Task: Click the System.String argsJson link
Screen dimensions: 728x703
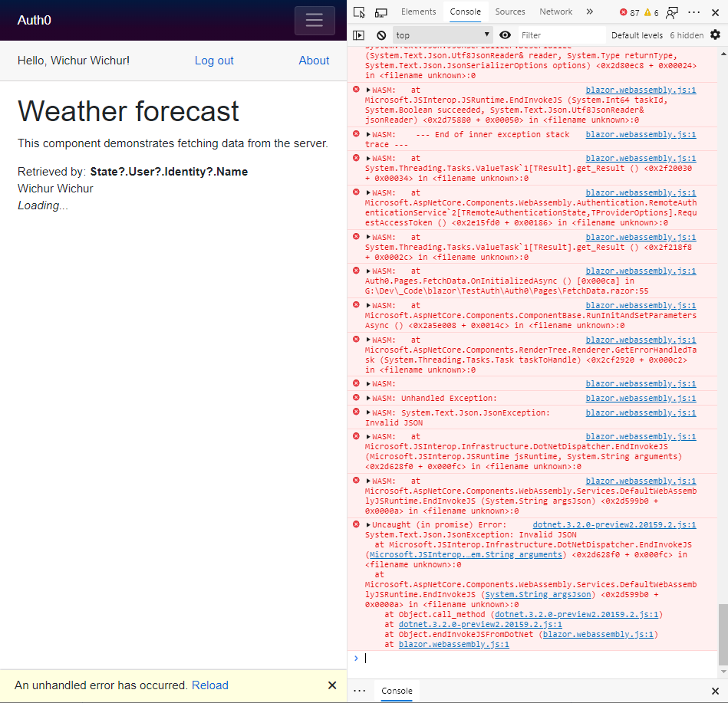Action: (x=538, y=594)
